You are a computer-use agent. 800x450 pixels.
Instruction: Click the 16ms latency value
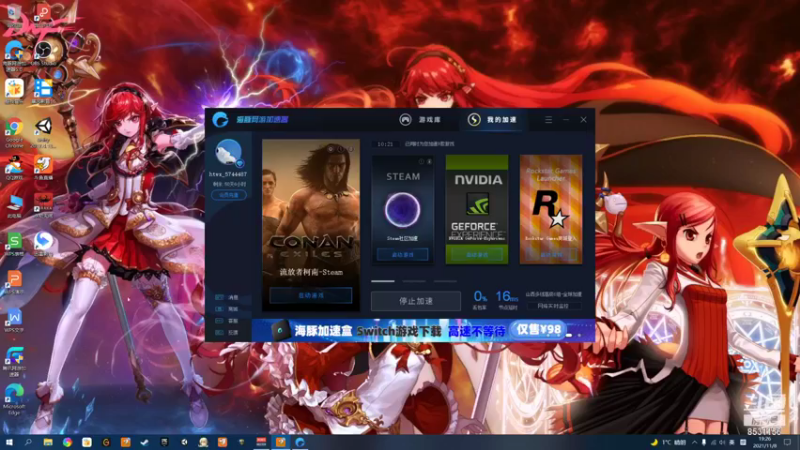[x=507, y=296]
